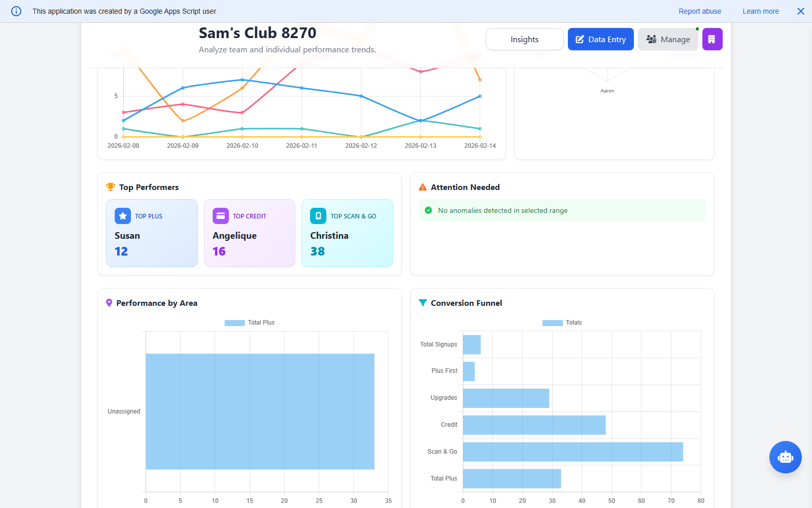Click the warning triangle beside Attention Needed
Image resolution: width=812 pixels, height=508 pixels.
pyautogui.click(x=422, y=187)
